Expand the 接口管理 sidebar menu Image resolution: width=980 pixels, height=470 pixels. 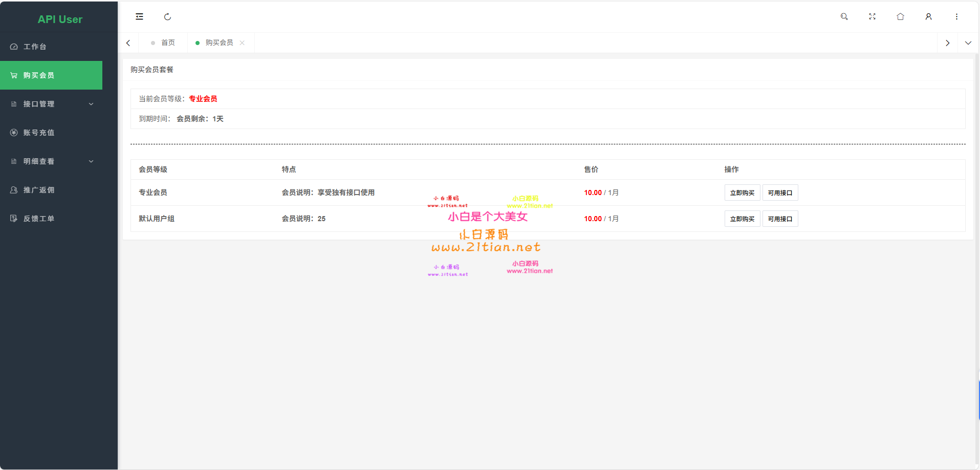point(51,104)
